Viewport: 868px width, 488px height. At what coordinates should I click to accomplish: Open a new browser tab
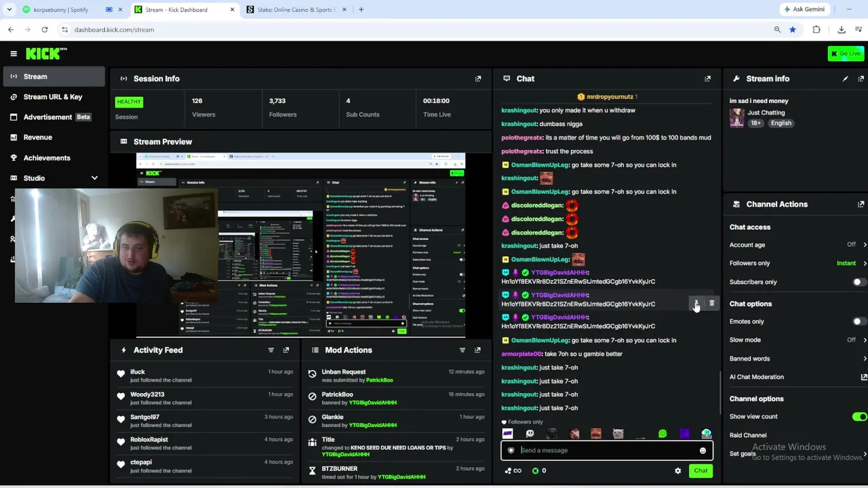click(x=361, y=9)
